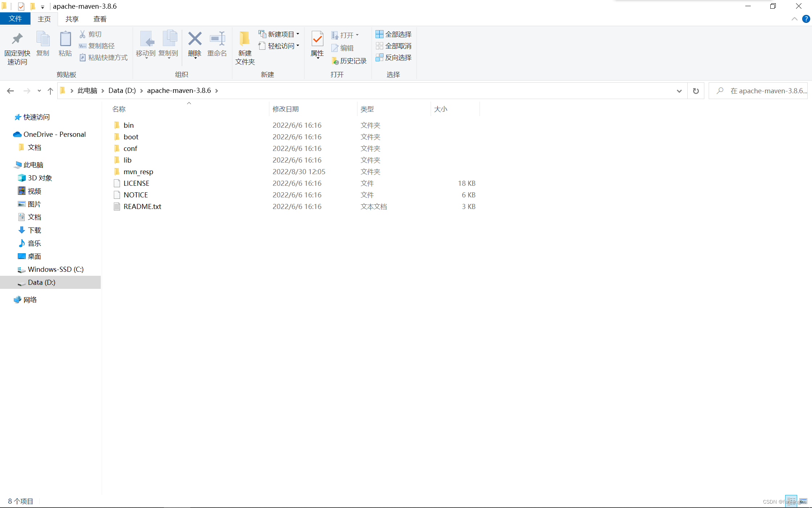The image size is (812, 508).
Task: Click the Edit (编辑) button
Action: coord(343,48)
